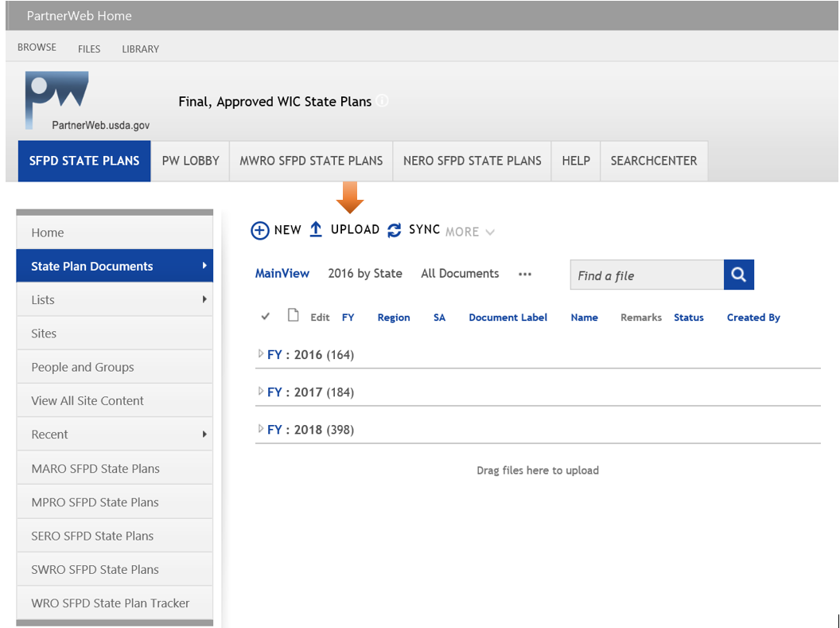Expand the Lists submenu arrow
Screen dimensions: 840x628
coord(204,299)
